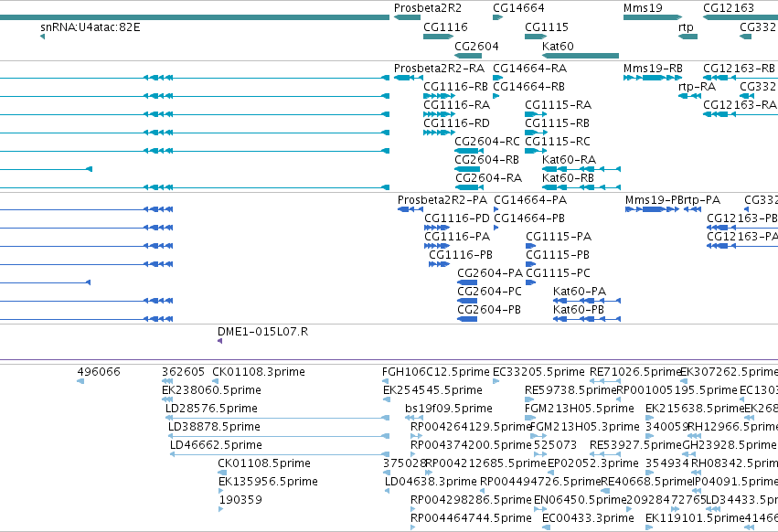Viewport: 778px width, 532px height.
Task: Click EST label 354934
Action: click(666, 463)
